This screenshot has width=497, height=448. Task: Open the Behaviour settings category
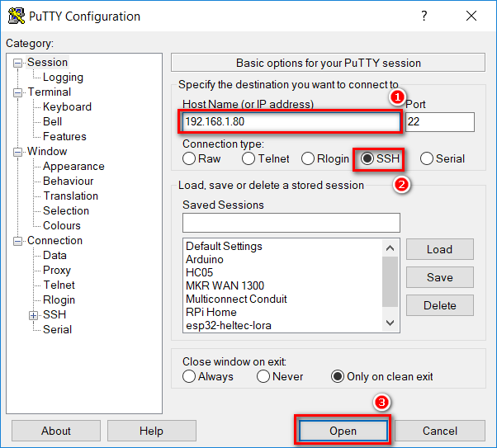69,182
